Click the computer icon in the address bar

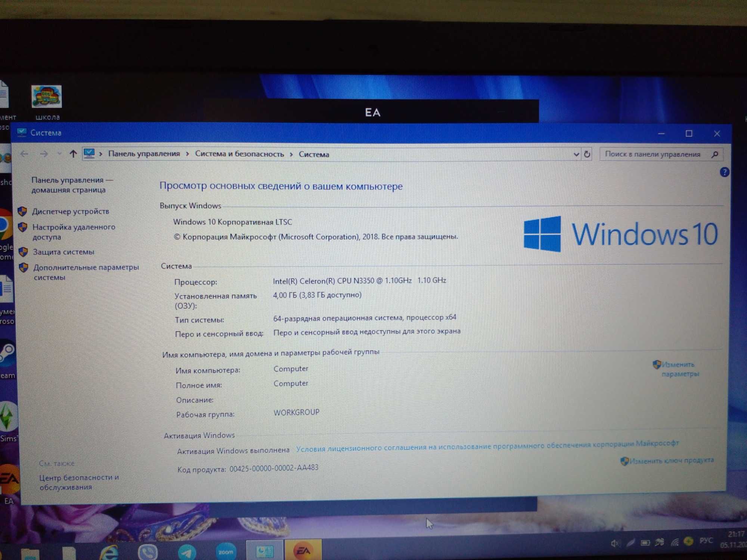[x=89, y=153]
